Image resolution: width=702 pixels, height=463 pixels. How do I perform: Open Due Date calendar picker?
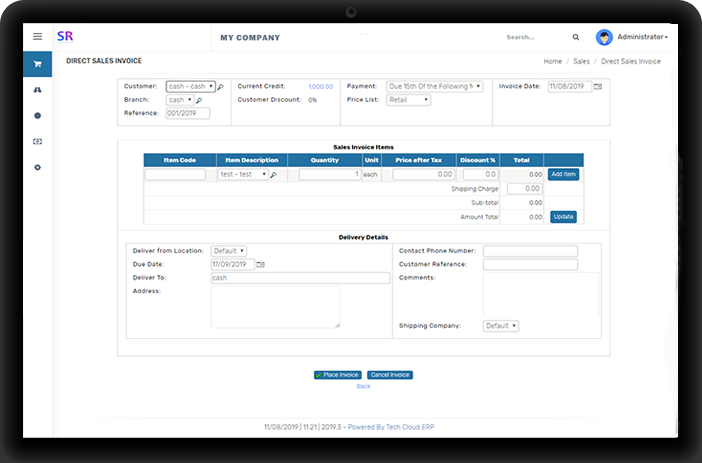point(261,264)
